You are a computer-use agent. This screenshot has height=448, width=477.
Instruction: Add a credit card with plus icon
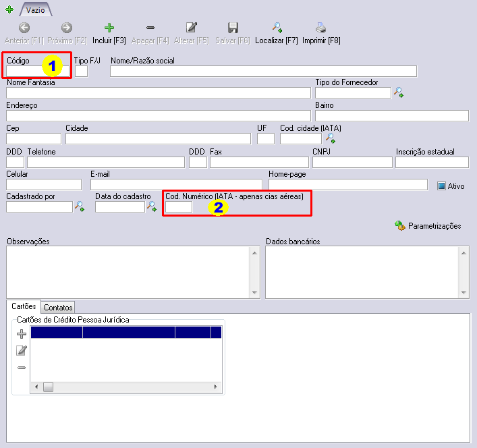click(x=22, y=334)
